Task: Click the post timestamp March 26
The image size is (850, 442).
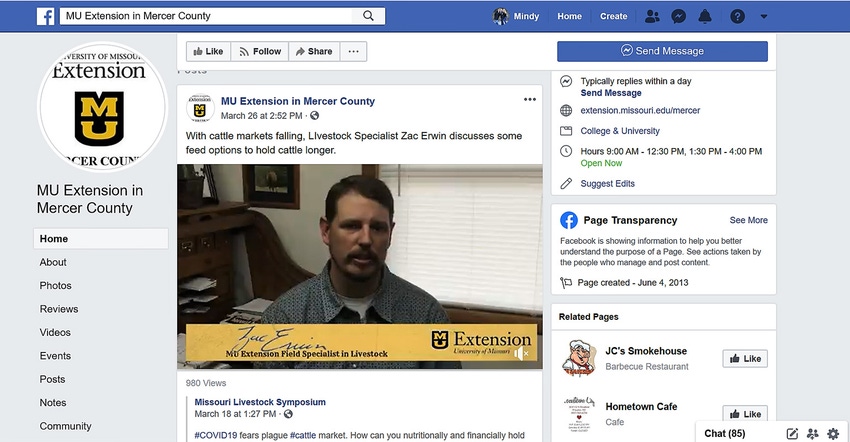Action: coord(261,116)
